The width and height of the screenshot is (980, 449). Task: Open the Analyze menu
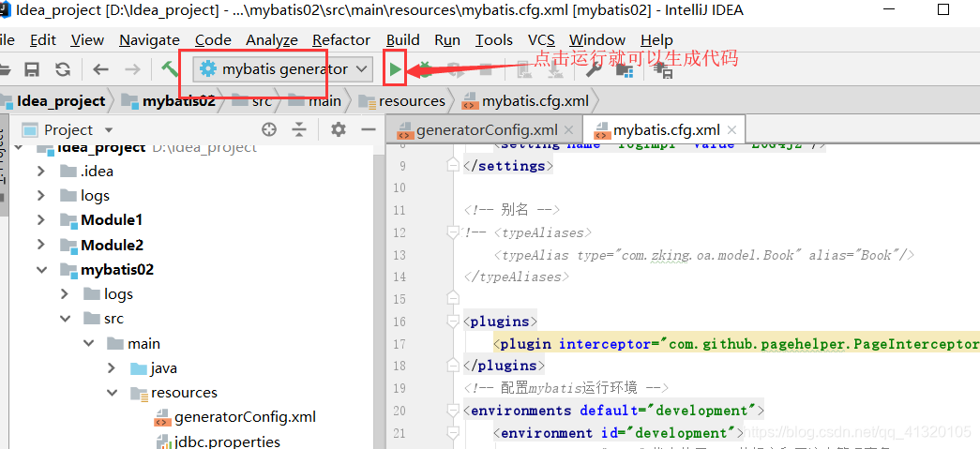[272, 40]
